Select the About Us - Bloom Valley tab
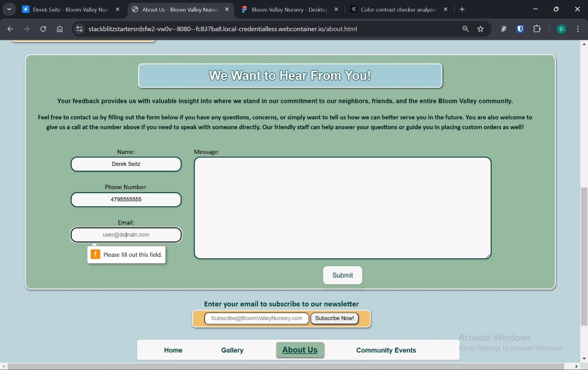 (x=181, y=9)
